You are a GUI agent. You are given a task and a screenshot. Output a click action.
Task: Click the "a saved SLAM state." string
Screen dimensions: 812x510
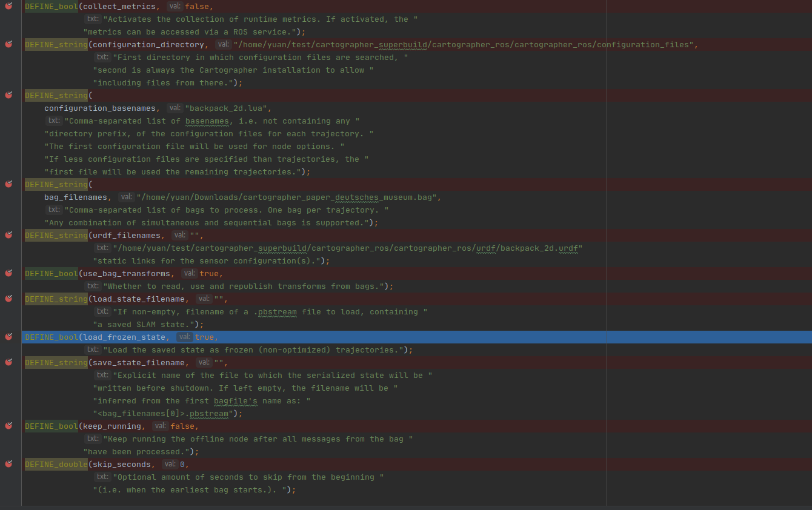click(x=144, y=324)
